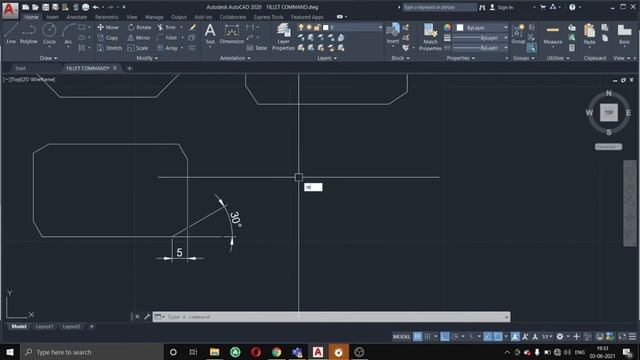Activate the Stretch command

pos(109,48)
